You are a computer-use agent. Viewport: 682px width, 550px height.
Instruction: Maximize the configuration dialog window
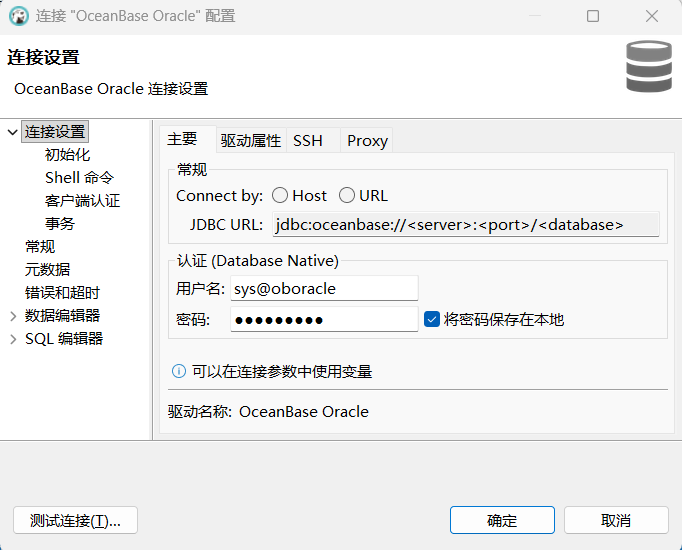point(593,16)
